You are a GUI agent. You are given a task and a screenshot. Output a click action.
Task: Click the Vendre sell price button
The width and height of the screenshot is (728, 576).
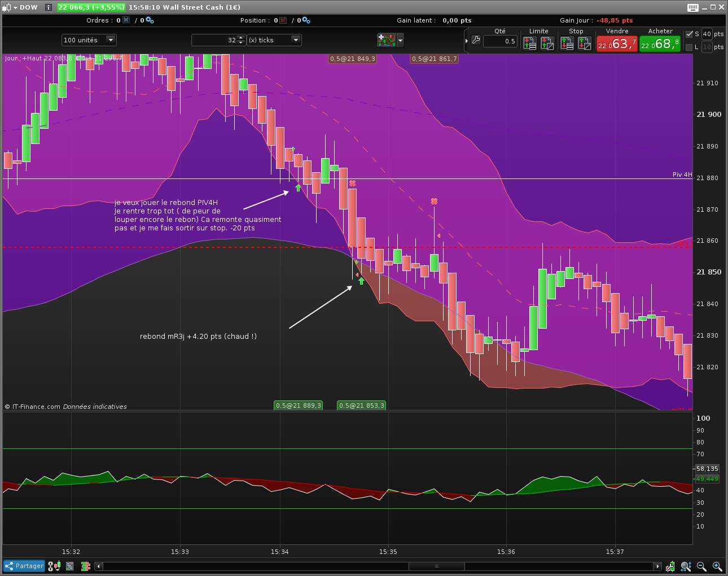coord(617,43)
